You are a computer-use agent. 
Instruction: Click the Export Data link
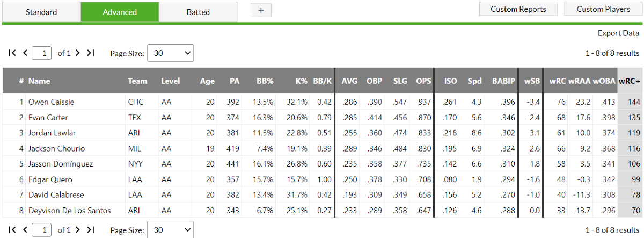click(x=618, y=33)
